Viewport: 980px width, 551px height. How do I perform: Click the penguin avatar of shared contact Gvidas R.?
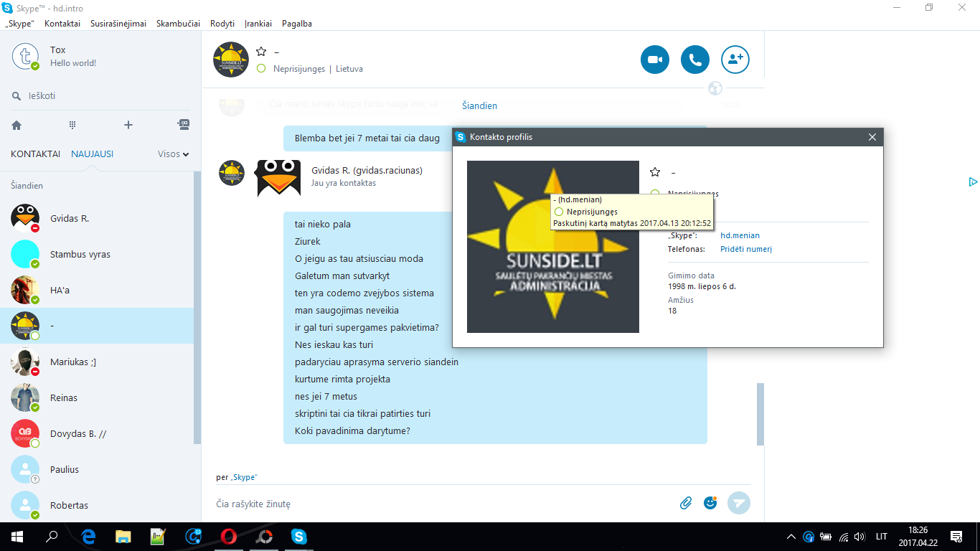(278, 177)
